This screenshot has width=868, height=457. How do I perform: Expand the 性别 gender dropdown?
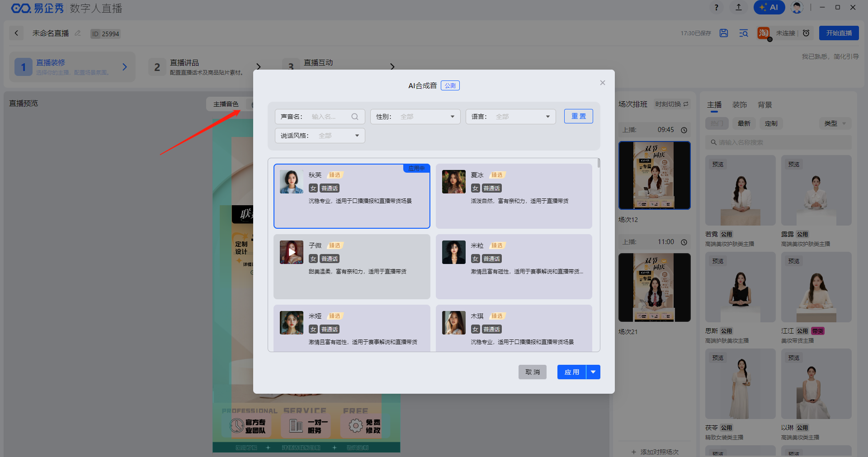click(415, 117)
